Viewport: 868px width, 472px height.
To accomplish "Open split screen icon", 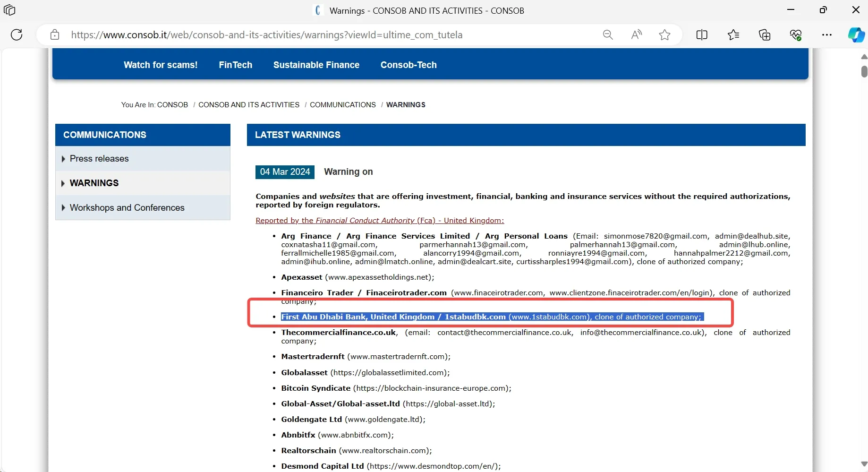I will point(702,34).
